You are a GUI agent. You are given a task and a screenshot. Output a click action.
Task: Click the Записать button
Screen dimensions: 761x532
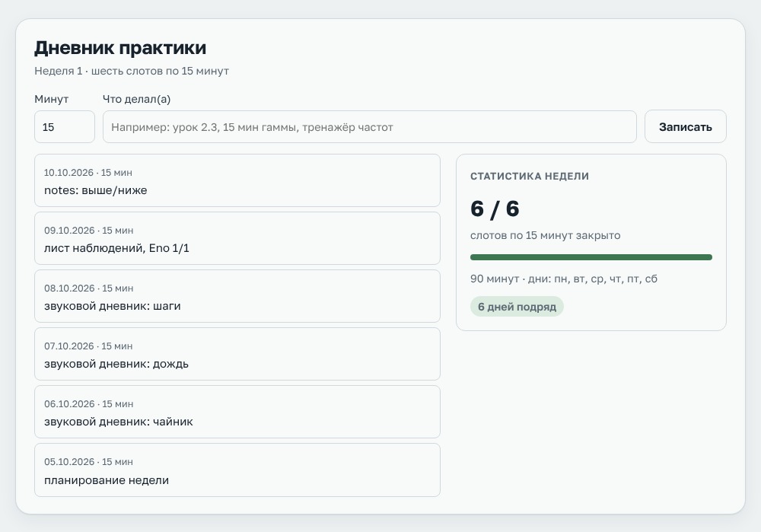(686, 126)
